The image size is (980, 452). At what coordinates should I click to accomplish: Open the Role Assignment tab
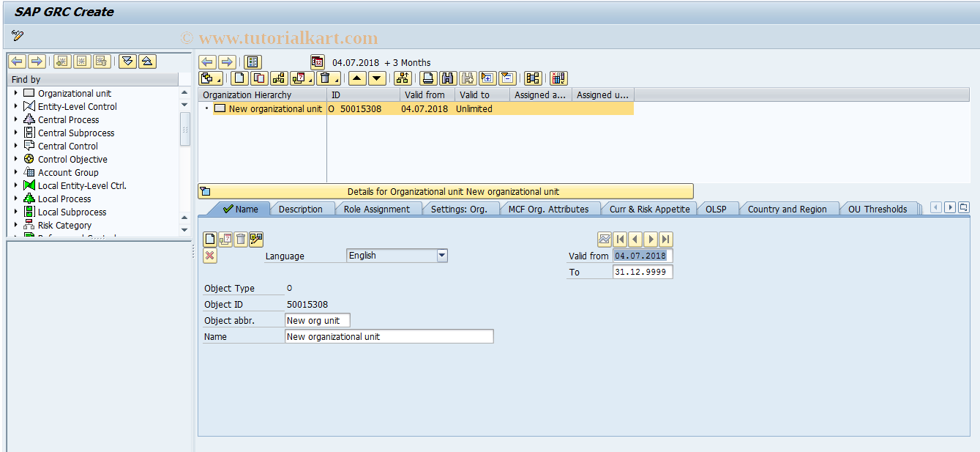pos(377,209)
